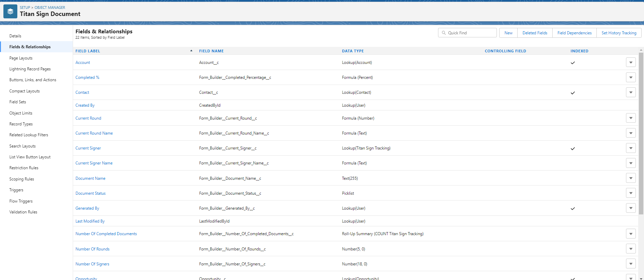Open List View Button Layout
The image size is (644, 280).
30,157
